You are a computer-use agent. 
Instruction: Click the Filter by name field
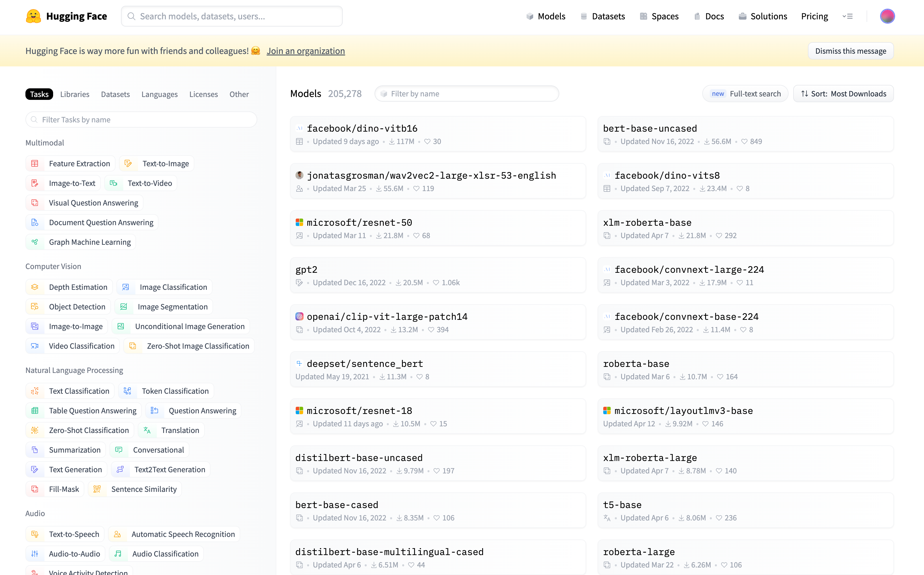(x=467, y=94)
